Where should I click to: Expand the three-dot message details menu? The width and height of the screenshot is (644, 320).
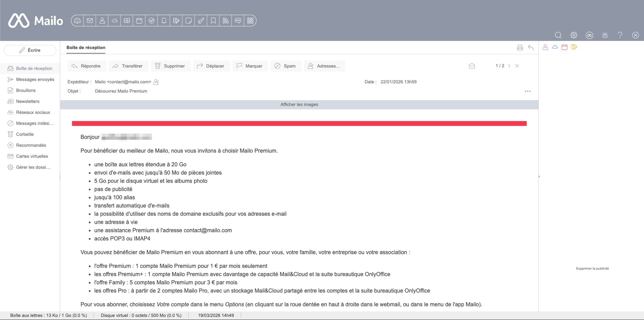pos(528,91)
